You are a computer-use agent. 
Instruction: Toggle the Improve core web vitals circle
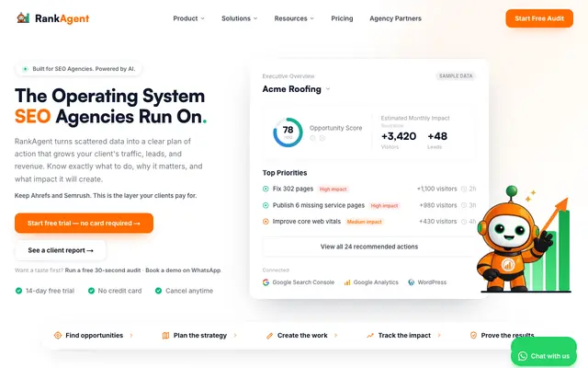266,222
